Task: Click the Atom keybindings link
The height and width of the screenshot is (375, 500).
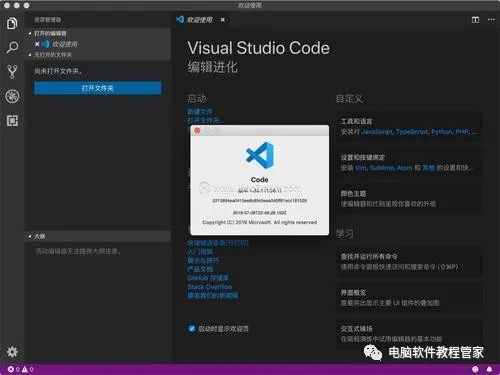Action: click(405, 168)
